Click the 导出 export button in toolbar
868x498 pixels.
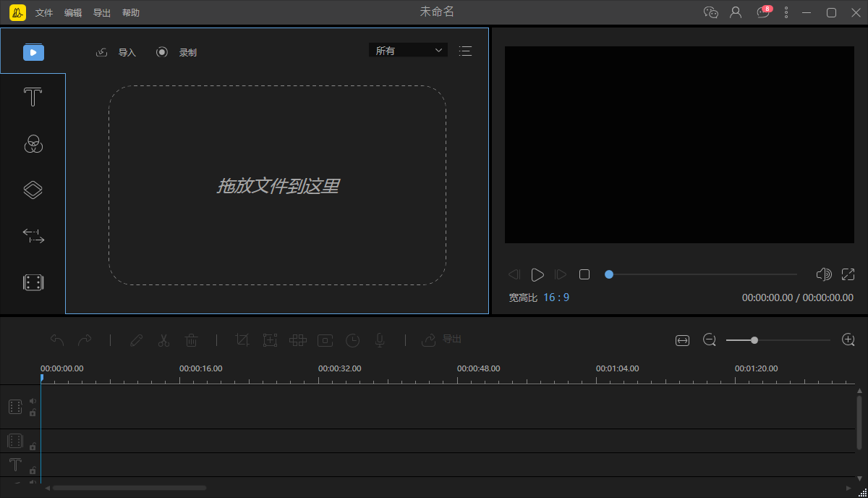point(441,339)
